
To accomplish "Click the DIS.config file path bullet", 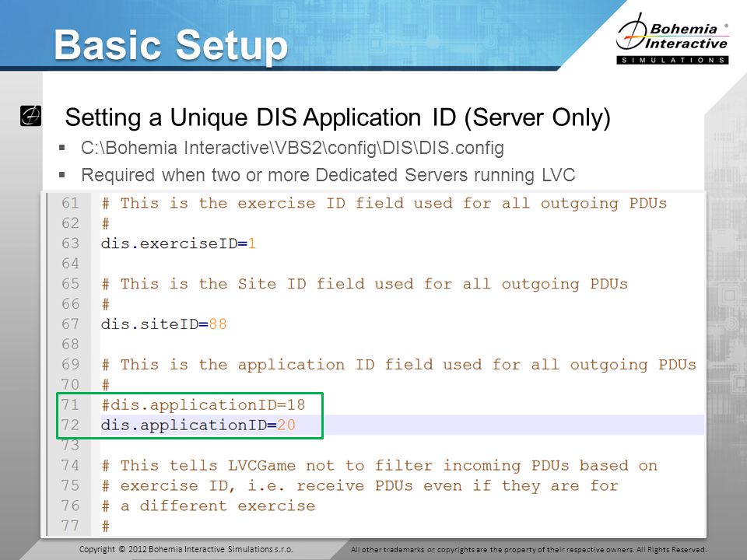I will (293, 148).
